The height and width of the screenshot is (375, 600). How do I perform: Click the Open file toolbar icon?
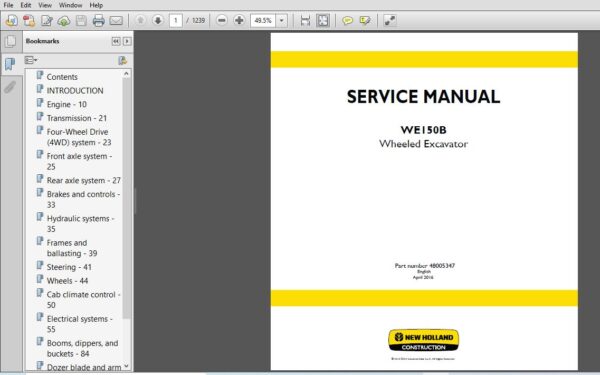[x=11, y=20]
